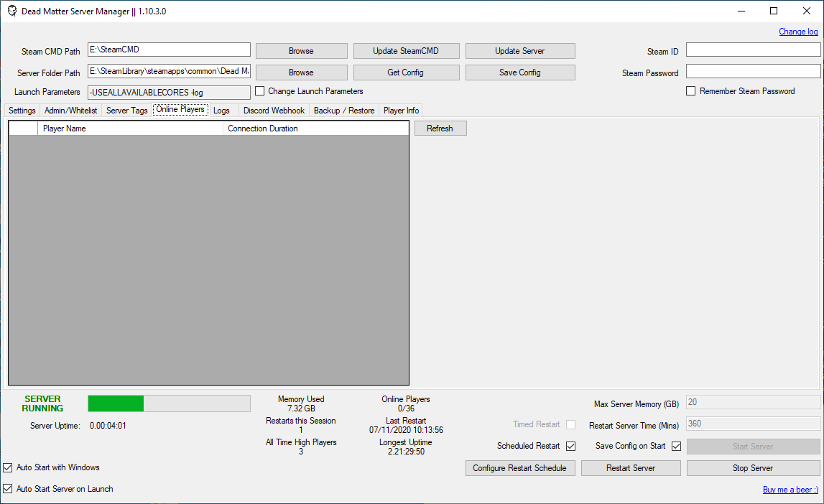Click Update SteamCMD
Image resolution: width=824 pixels, height=504 pixels.
coord(406,50)
